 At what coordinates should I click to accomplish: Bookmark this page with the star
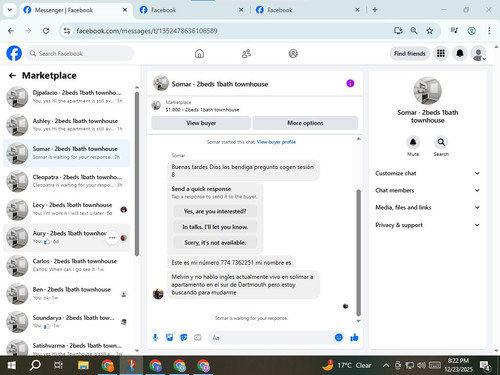coord(430,31)
